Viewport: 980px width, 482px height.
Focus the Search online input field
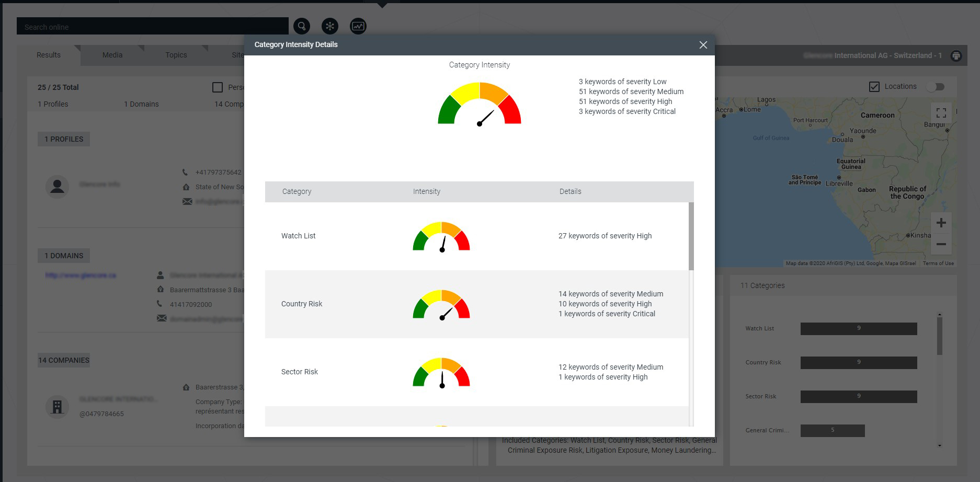[x=152, y=27]
